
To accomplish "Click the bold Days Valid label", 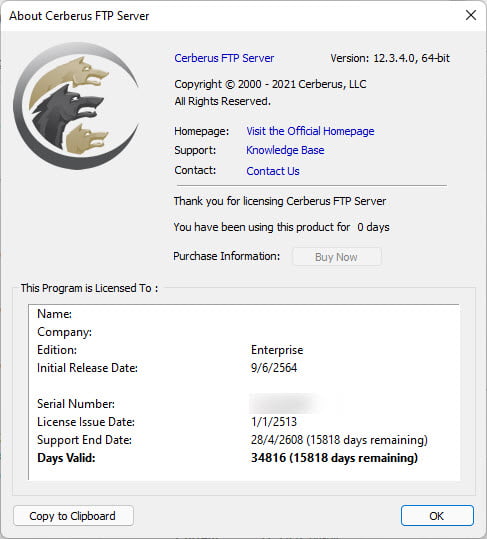I will pos(66,458).
